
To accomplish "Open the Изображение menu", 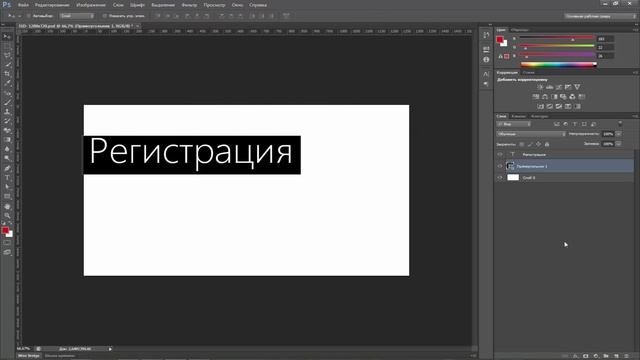I will (x=91, y=5).
